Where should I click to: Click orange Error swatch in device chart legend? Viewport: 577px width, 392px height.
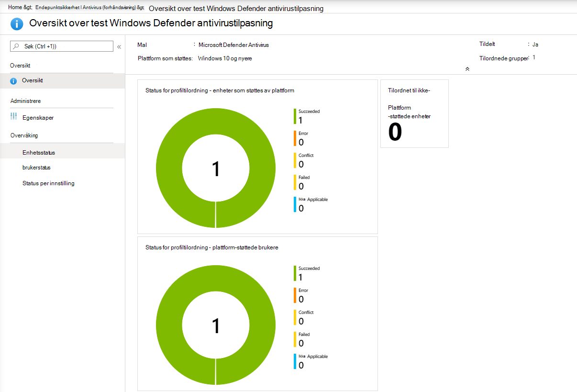click(295, 138)
